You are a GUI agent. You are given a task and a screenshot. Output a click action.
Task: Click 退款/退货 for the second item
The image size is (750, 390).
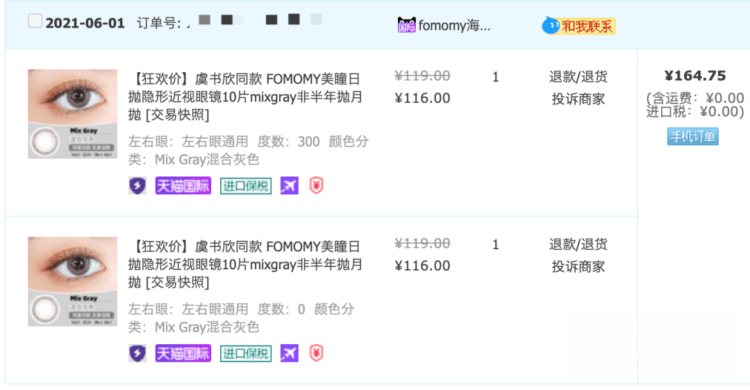(x=578, y=245)
